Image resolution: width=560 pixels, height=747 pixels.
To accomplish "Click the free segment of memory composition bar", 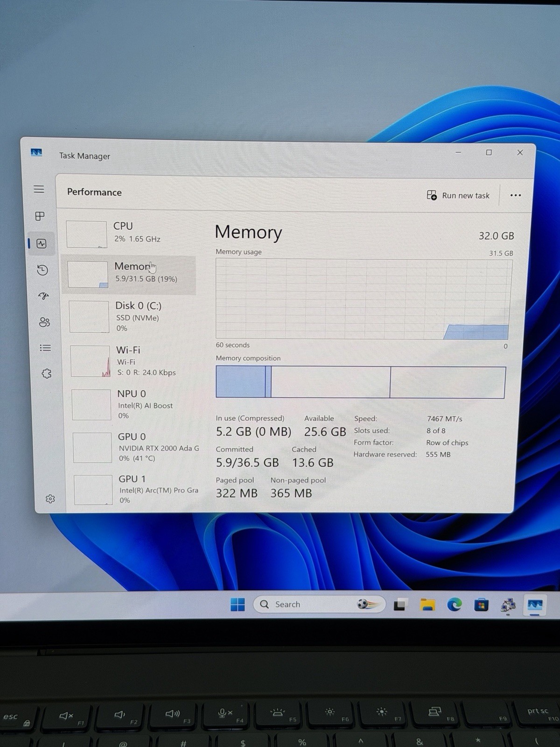I will pyautogui.click(x=448, y=382).
